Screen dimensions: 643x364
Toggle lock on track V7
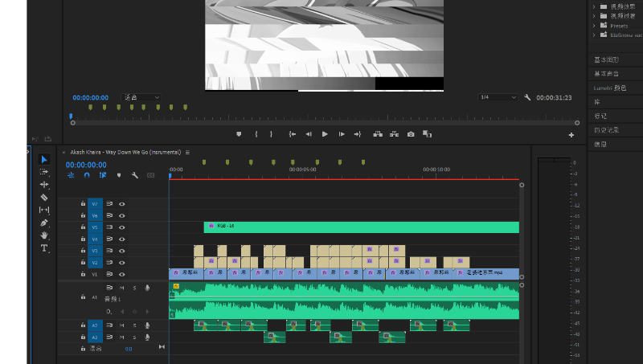pyautogui.click(x=83, y=204)
